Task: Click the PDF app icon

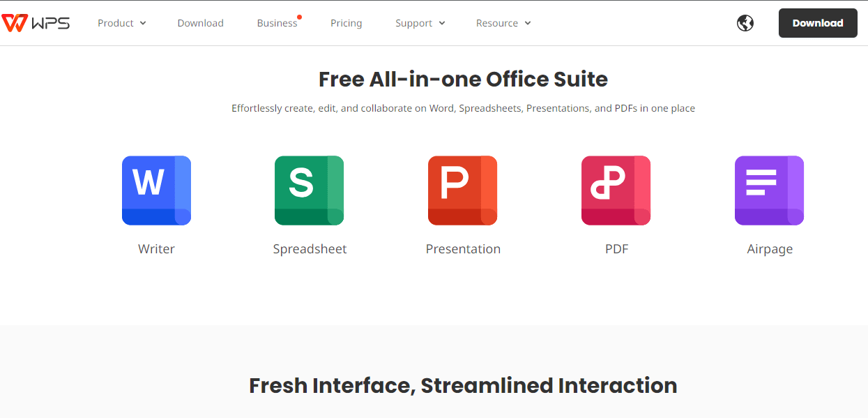Action: coord(616,190)
